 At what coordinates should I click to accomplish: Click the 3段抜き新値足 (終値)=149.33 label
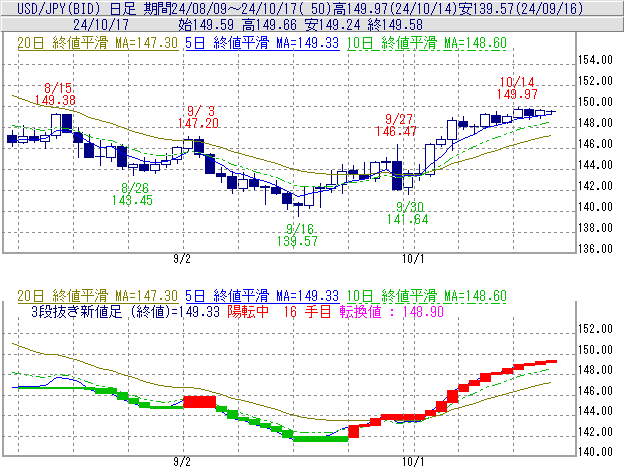125,312
